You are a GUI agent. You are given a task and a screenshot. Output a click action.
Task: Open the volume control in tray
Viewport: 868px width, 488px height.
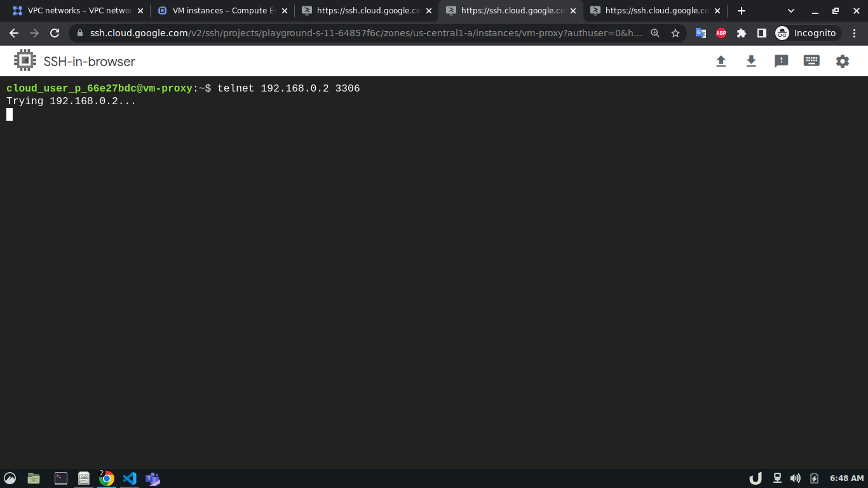click(796, 478)
